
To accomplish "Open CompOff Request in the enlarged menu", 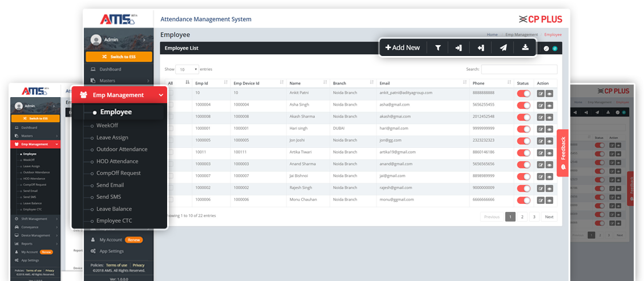I will pos(119,173).
